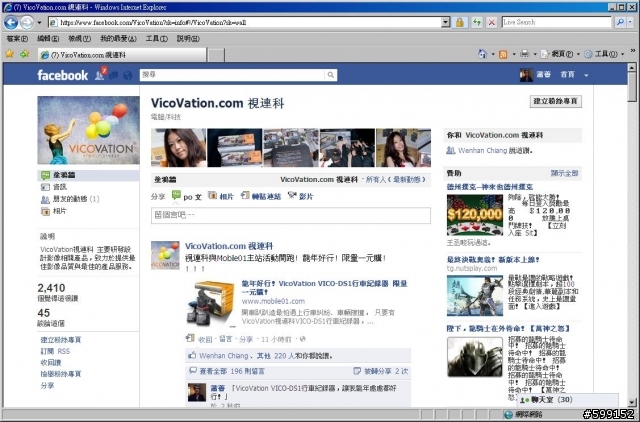Click the 留個言吧 post text box
The image size is (640, 422).
pos(291,215)
